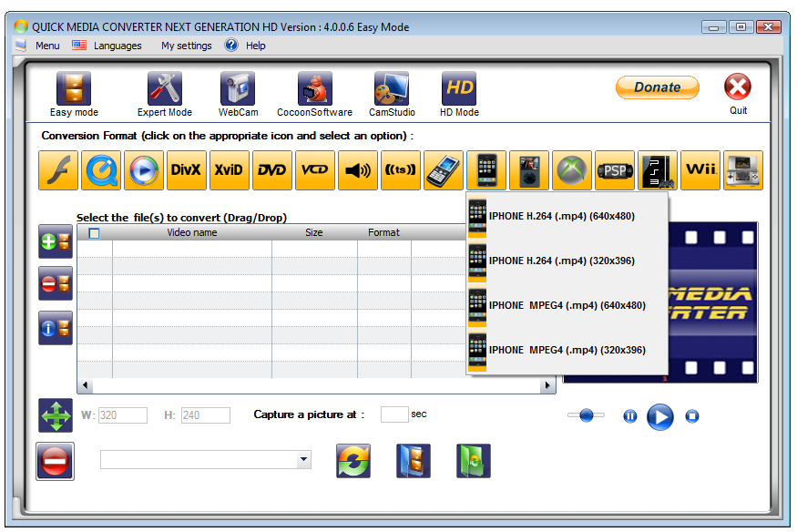This screenshot has width=797, height=532.
Task: Choose the iPod conversion format icon
Action: (529, 170)
